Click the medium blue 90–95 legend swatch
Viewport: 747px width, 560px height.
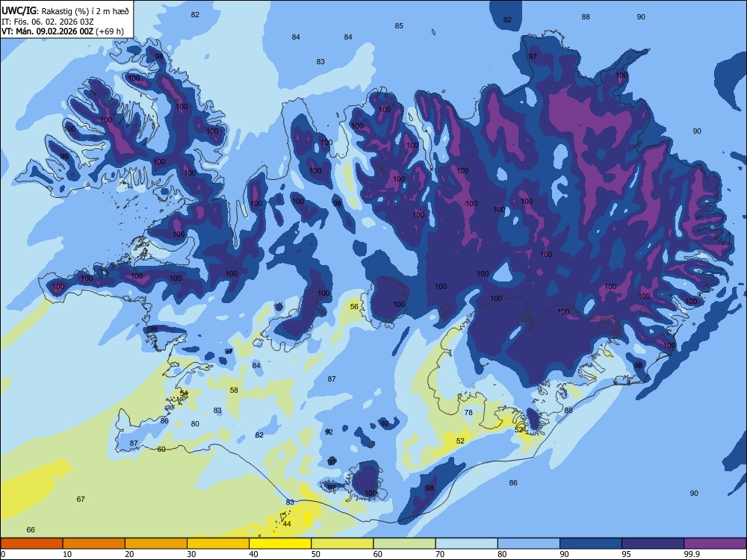(x=591, y=544)
